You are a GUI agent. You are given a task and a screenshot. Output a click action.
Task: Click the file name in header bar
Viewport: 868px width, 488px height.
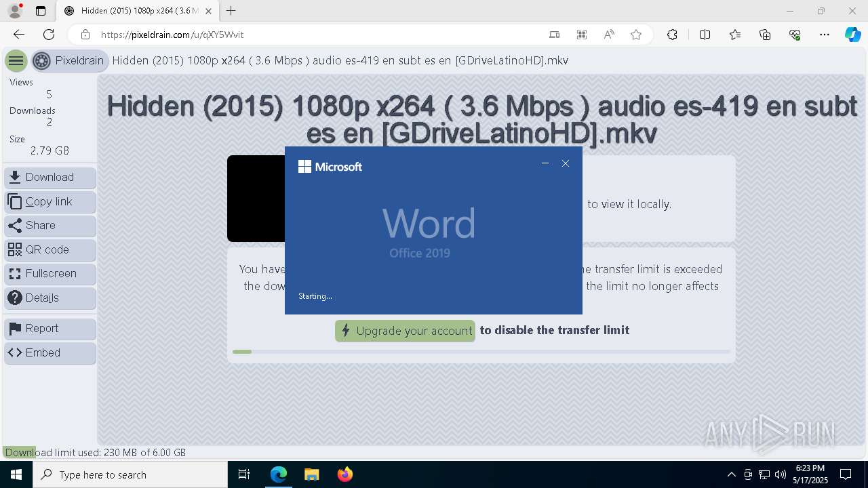coord(340,61)
